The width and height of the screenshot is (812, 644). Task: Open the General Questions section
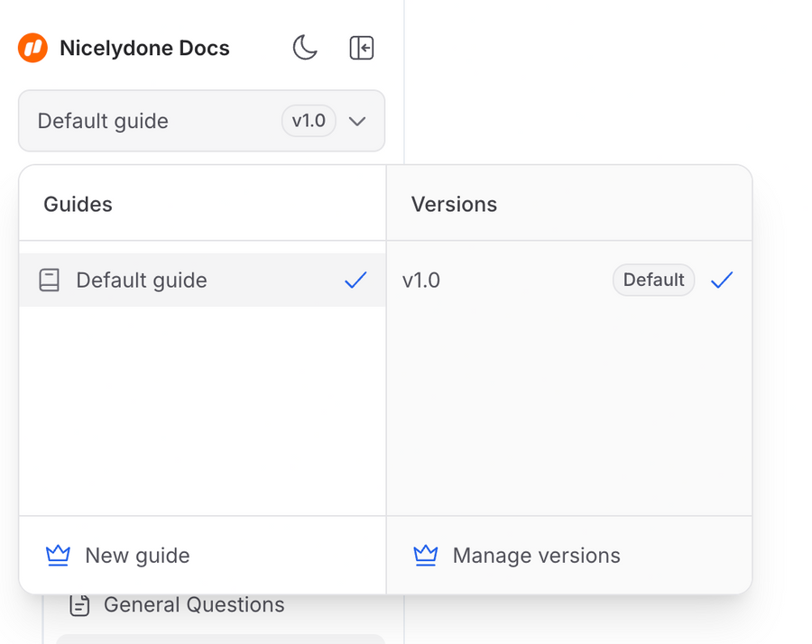[x=194, y=604]
